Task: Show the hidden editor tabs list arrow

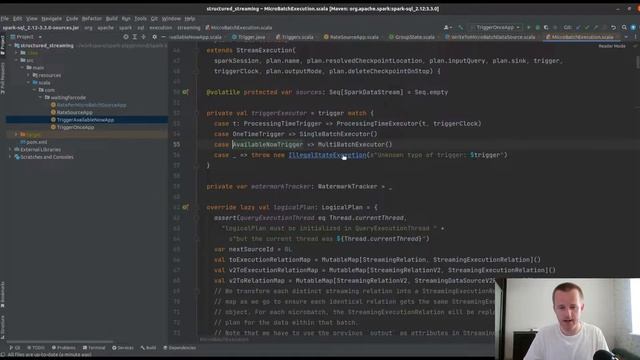Action: pyautogui.click(x=626, y=37)
